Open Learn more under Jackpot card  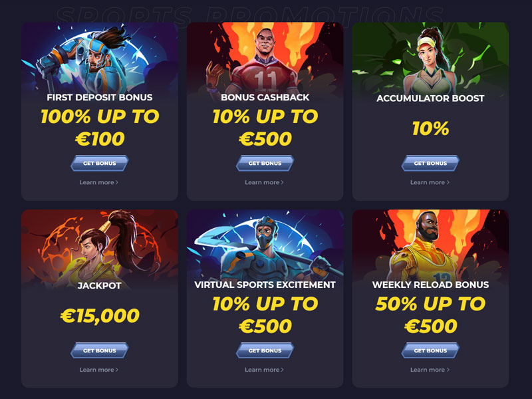tap(98, 370)
